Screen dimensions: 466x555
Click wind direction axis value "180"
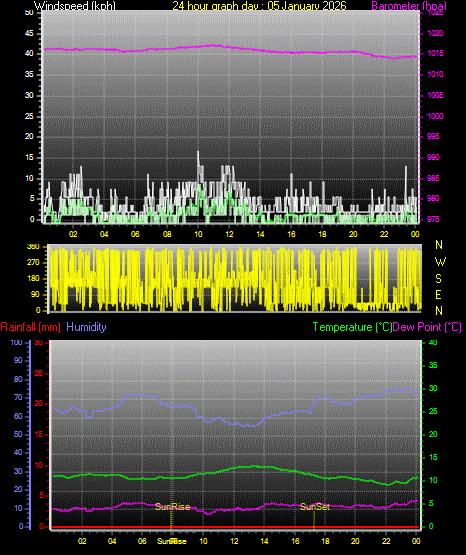33,279
